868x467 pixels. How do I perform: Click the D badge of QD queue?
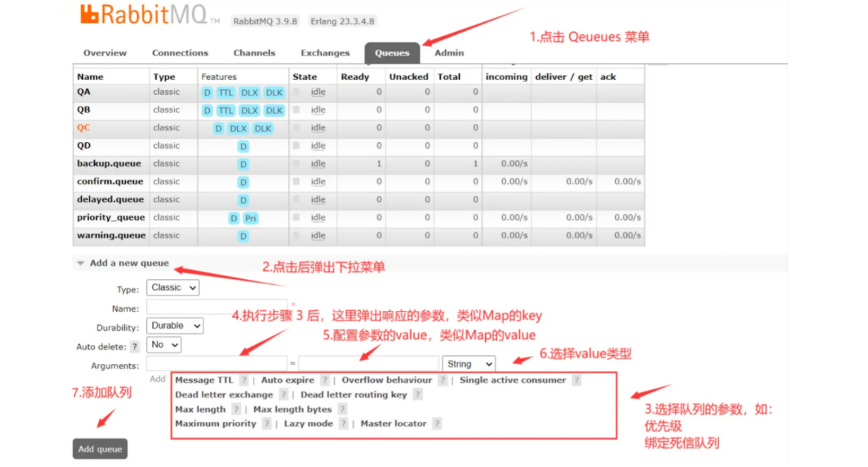pyautogui.click(x=243, y=147)
